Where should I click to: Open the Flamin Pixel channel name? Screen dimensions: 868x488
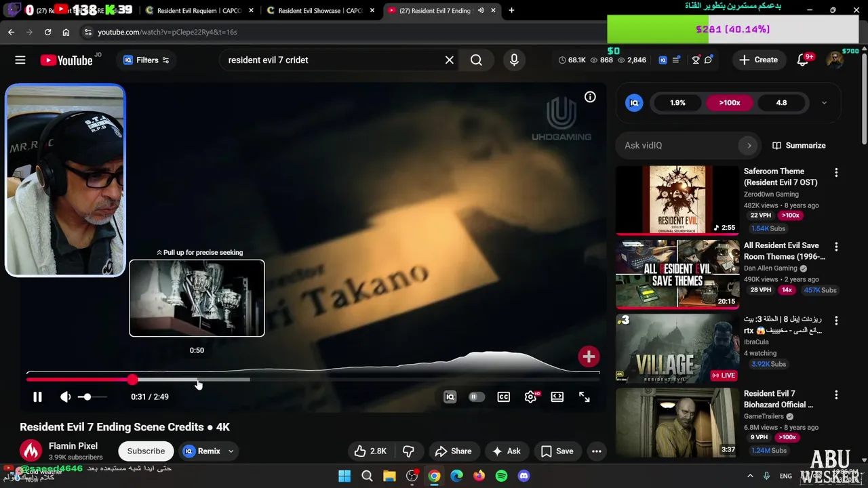[73, 446]
